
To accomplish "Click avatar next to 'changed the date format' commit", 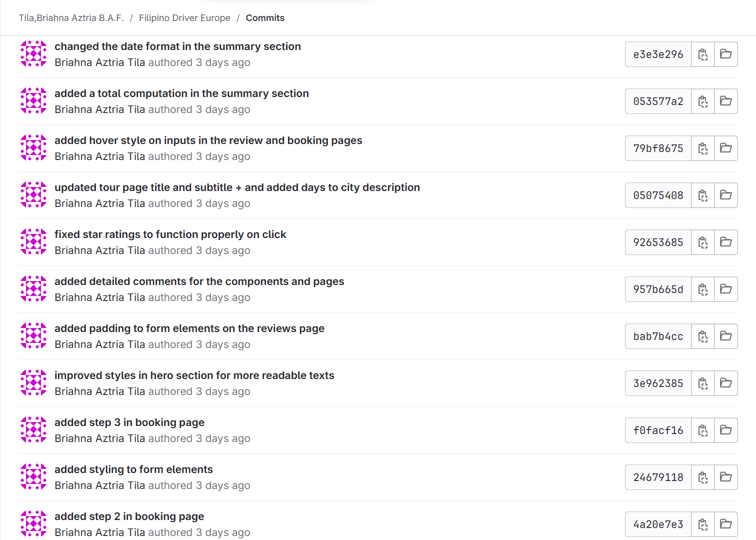I will tap(33, 53).
